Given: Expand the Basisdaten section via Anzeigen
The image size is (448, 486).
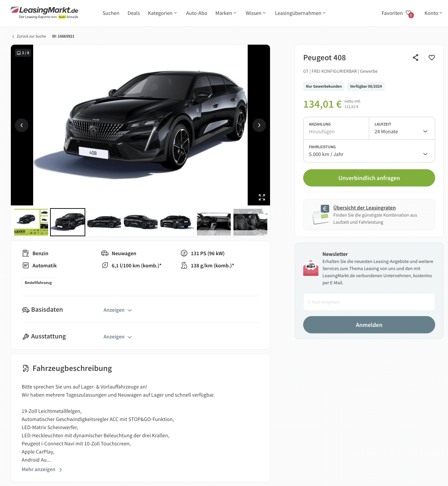Looking at the screenshot, I should [117, 310].
